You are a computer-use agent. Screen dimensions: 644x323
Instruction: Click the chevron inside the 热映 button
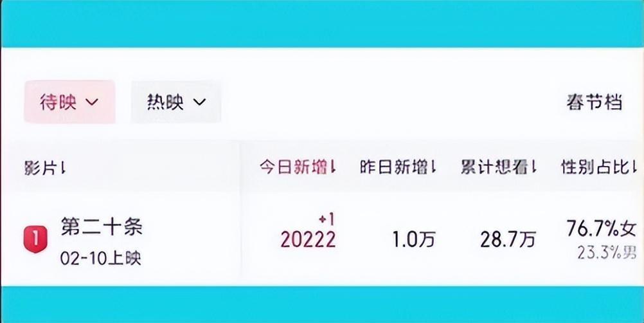click(x=199, y=102)
